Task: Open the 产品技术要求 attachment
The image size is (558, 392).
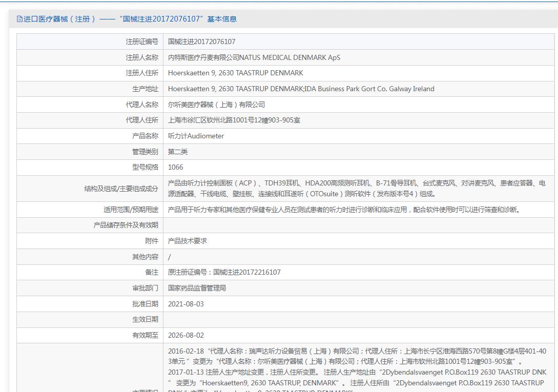Action: coord(187,241)
